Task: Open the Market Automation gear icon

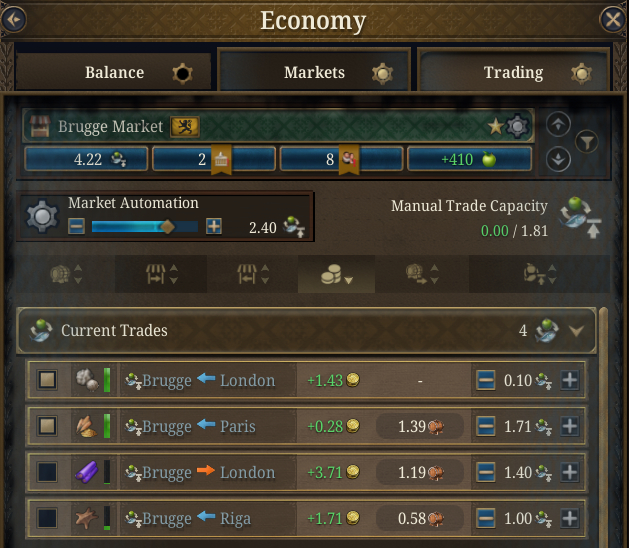Action: point(42,217)
